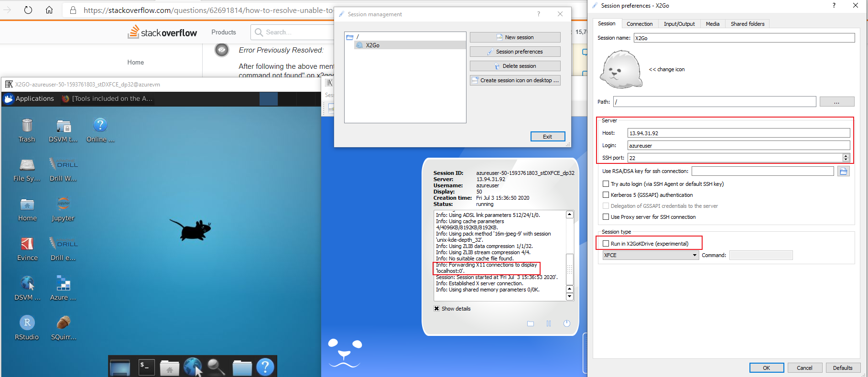Click the show desktop dock icon
The width and height of the screenshot is (868, 377).
pyautogui.click(x=120, y=367)
